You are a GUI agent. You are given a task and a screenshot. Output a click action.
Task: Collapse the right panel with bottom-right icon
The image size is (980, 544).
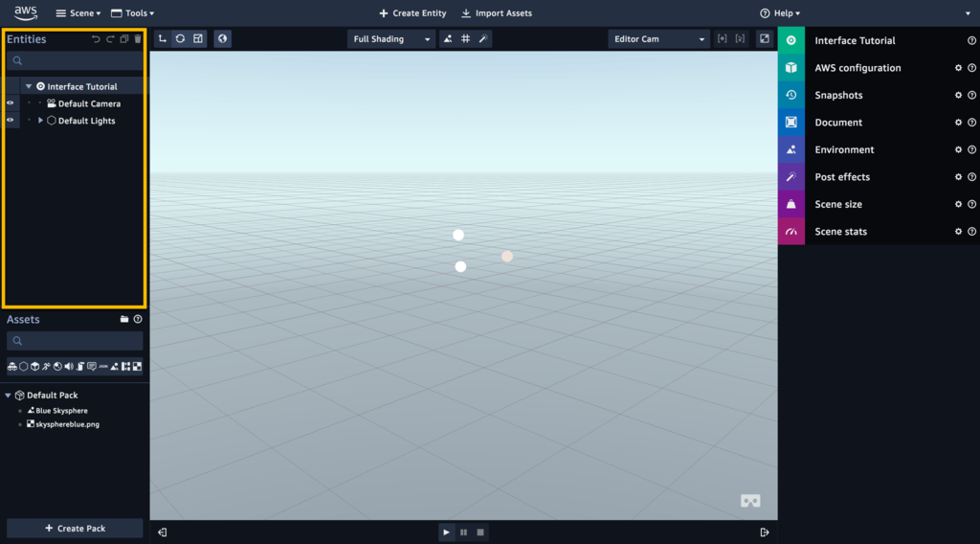(765, 533)
